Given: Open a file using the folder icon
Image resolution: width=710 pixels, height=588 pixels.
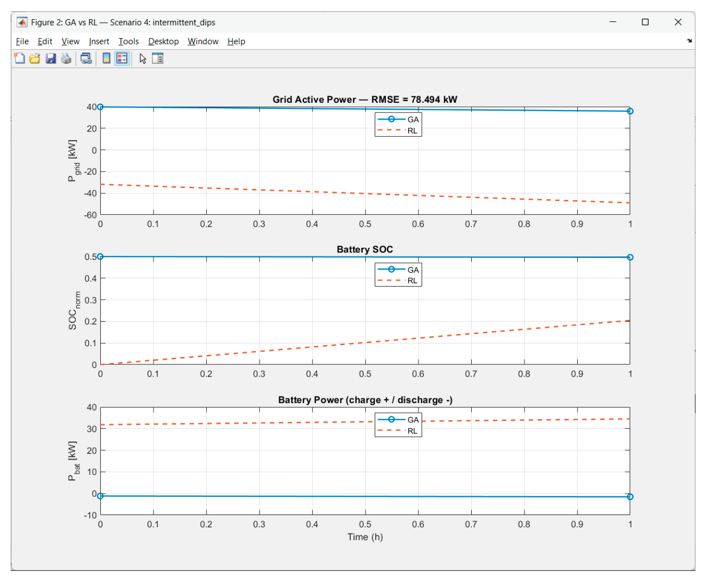Looking at the screenshot, I should coord(35,59).
